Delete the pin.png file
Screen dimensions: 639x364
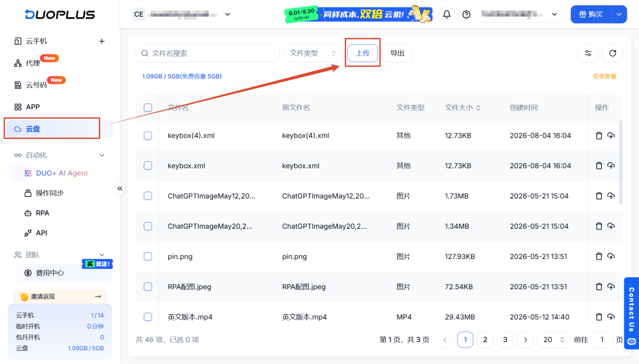point(599,256)
